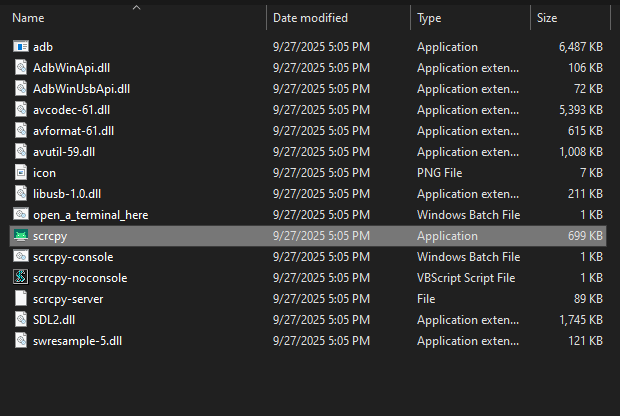Screen dimensions: 620x416
Task: Click the PNG File type cell
Action: coord(439,173)
